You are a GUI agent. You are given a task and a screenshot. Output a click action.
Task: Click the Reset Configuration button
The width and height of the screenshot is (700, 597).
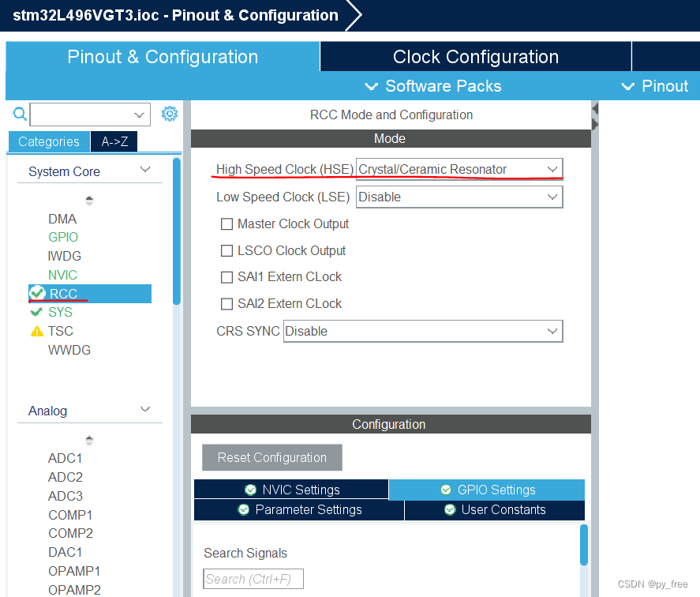point(272,457)
